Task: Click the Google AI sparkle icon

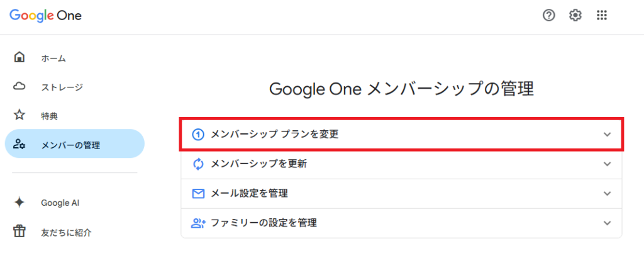Action: 19,203
